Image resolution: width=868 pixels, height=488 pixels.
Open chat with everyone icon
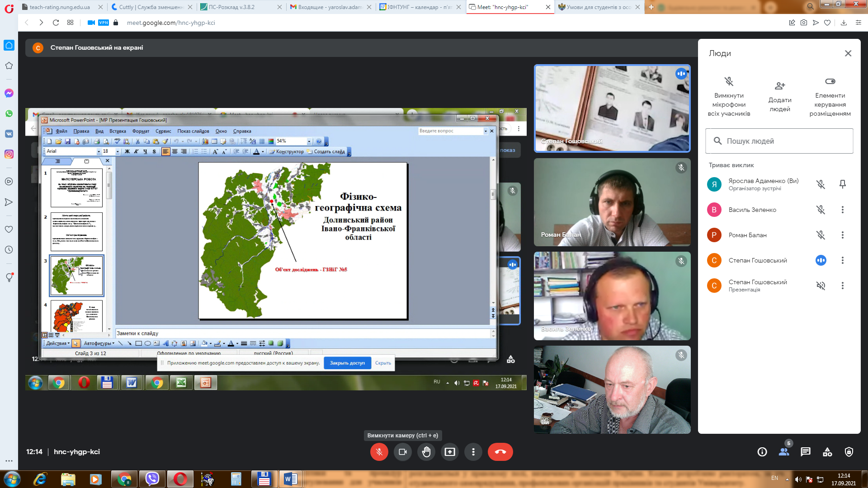(x=806, y=452)
